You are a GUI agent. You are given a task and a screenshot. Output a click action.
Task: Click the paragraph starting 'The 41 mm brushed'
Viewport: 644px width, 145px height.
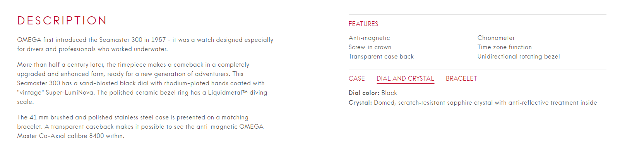tap(140, 127)
